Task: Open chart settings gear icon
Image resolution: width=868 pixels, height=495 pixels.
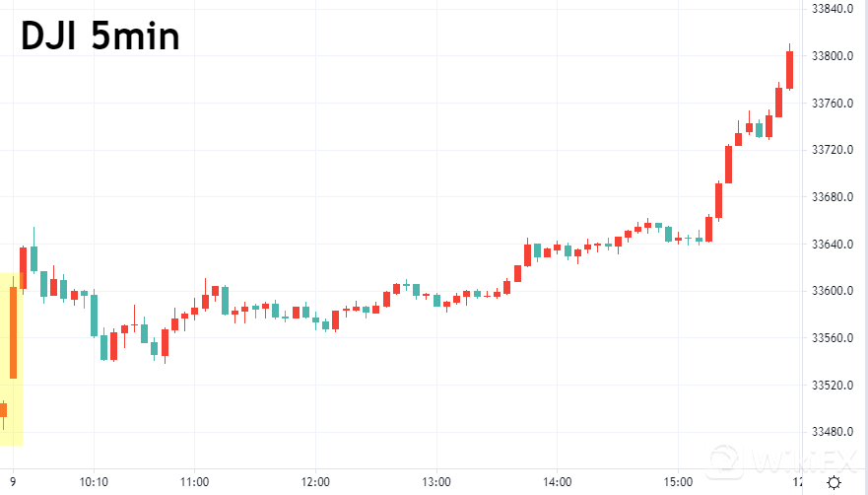Action: [834, 482]
